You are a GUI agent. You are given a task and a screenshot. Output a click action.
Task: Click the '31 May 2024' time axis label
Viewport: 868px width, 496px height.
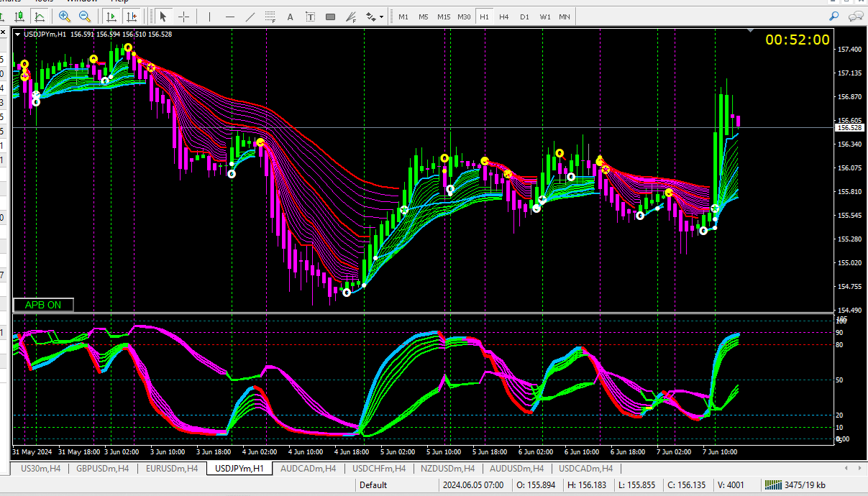[x=33, y=452]
